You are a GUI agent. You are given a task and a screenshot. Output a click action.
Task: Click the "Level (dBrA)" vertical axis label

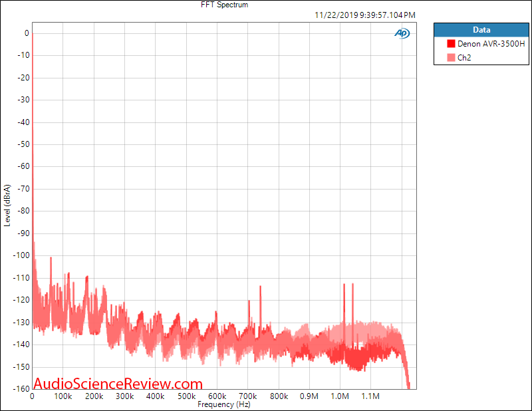click(x=7, y=205)
